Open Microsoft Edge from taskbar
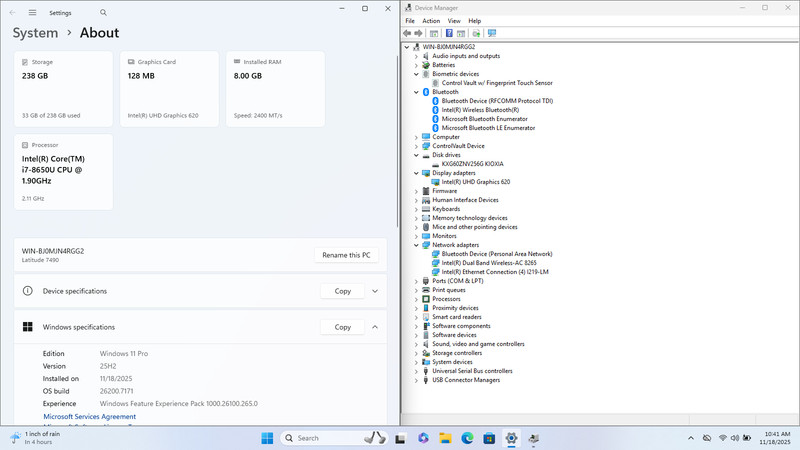The height and width of the screenshot is (450, 800). [x=467, y=438]
